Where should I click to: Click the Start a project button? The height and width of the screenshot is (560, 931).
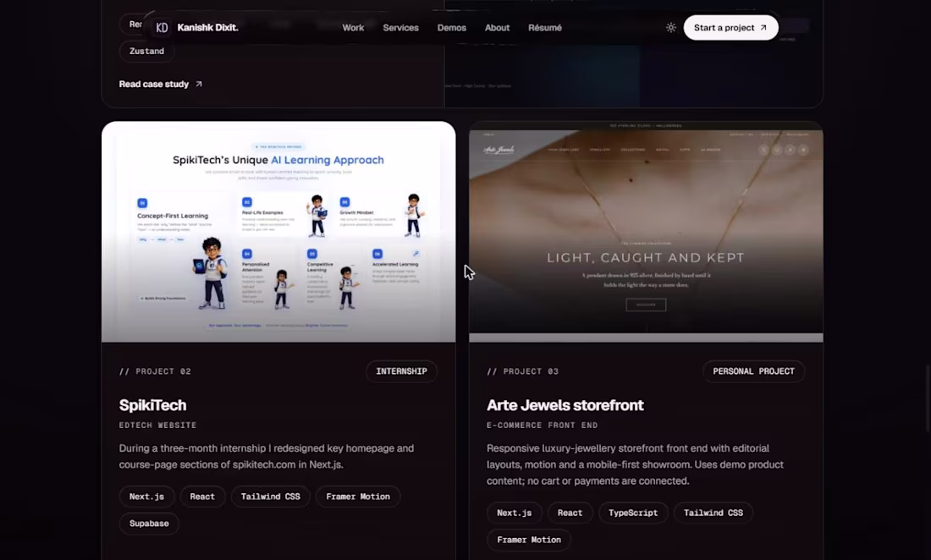[730, 27]
